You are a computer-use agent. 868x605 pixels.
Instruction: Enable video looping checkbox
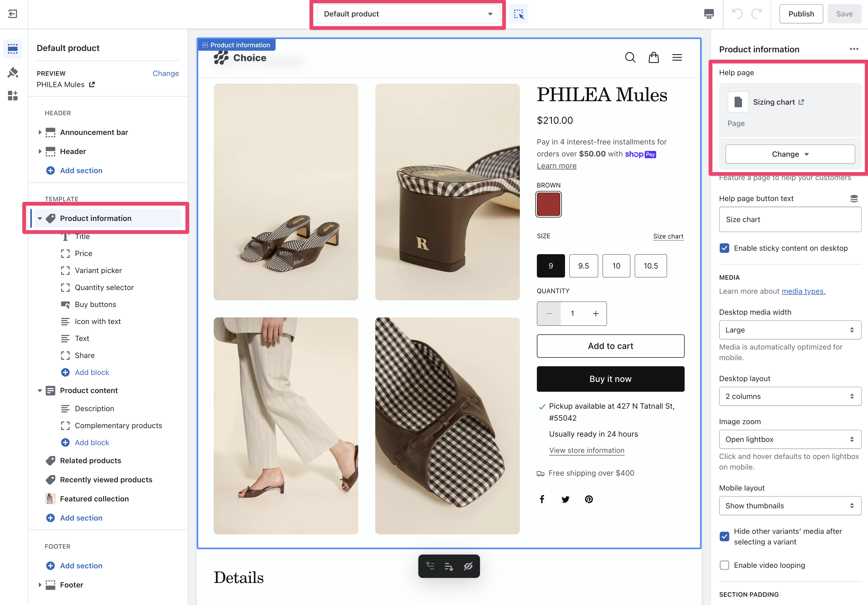click(x=724, y=565)
